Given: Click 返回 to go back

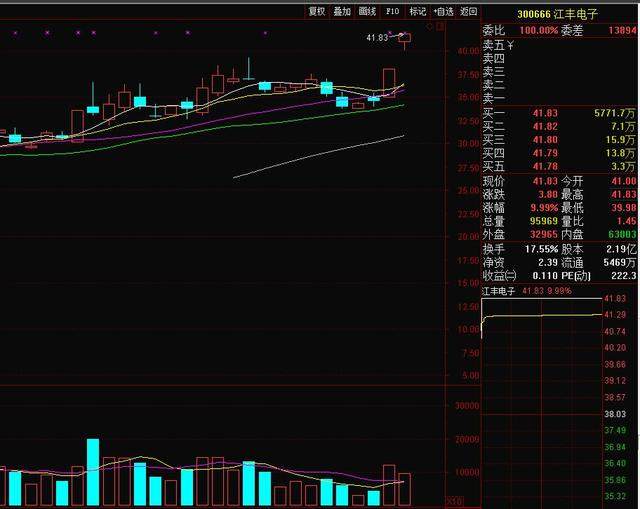Looking at the screenshot, I should 469,12.
